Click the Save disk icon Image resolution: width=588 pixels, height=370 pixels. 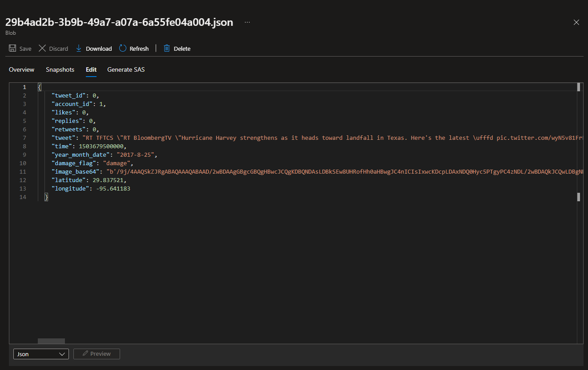[x=12, y=49]
